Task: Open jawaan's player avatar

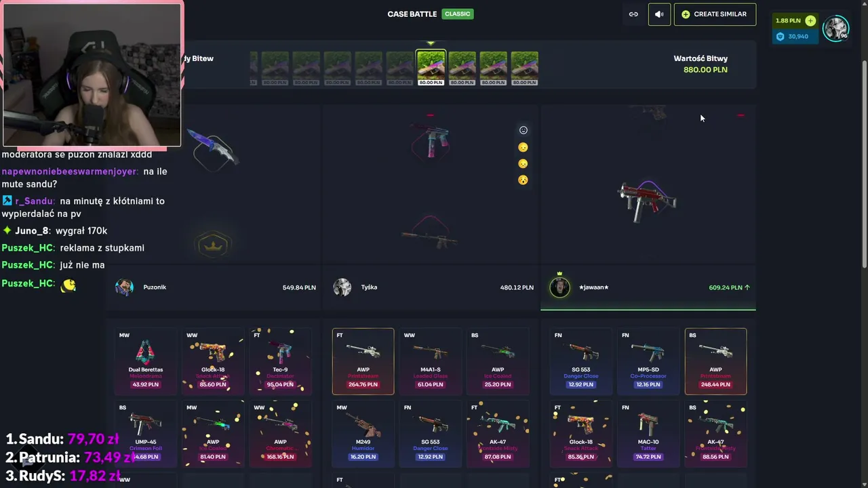Action: (559, 287)
